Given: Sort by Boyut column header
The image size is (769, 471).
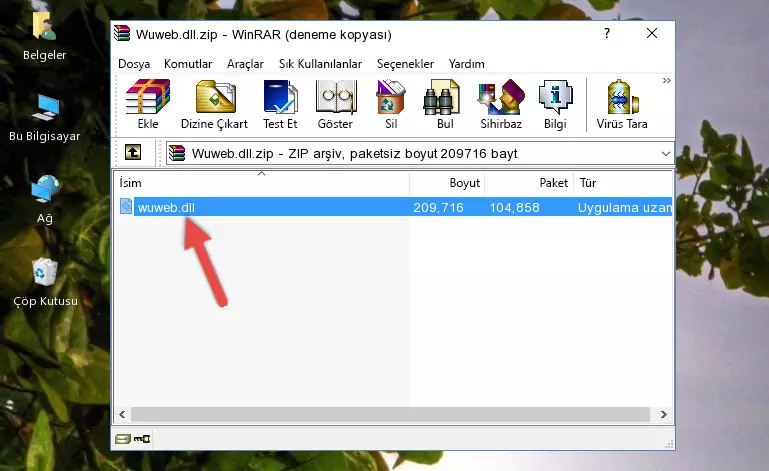Looking at the screenshot, I should (x=447, y=183).
